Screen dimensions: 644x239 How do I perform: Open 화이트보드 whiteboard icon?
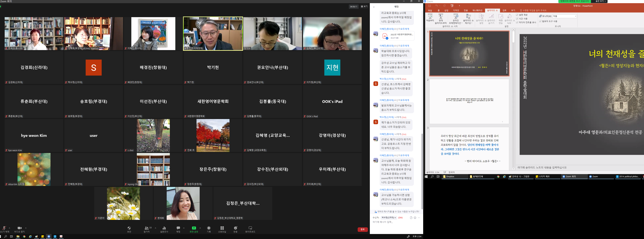(x=250, y=228)
